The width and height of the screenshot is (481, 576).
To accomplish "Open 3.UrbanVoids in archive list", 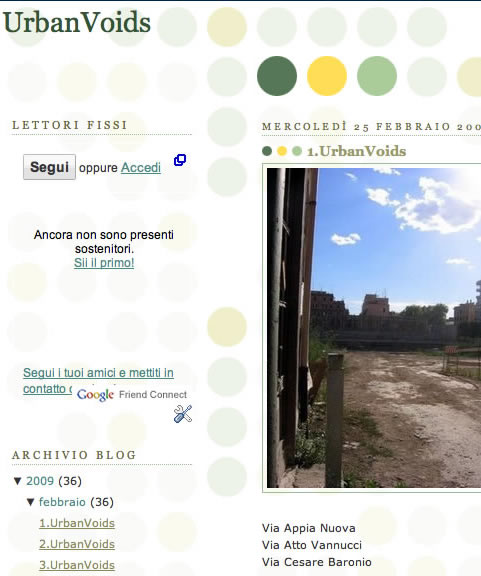I will click(77, 565).
